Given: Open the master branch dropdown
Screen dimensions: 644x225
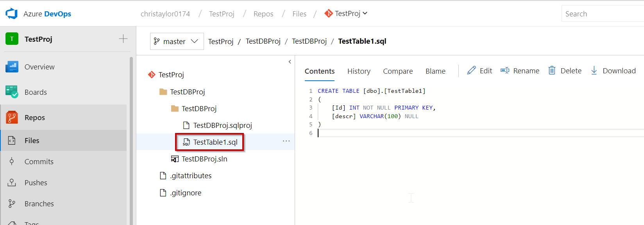Looking at the screenshot, I should 177,41.
